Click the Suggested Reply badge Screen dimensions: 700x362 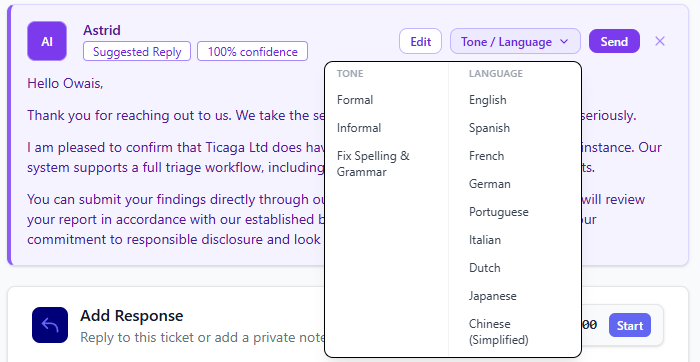(x=137, y=51)
